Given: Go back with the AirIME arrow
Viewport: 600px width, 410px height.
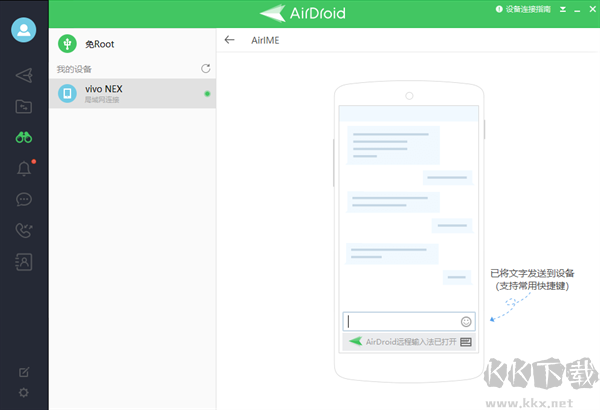Looking at the screenshot, I should pyautogui.click(x=229, y=40).
